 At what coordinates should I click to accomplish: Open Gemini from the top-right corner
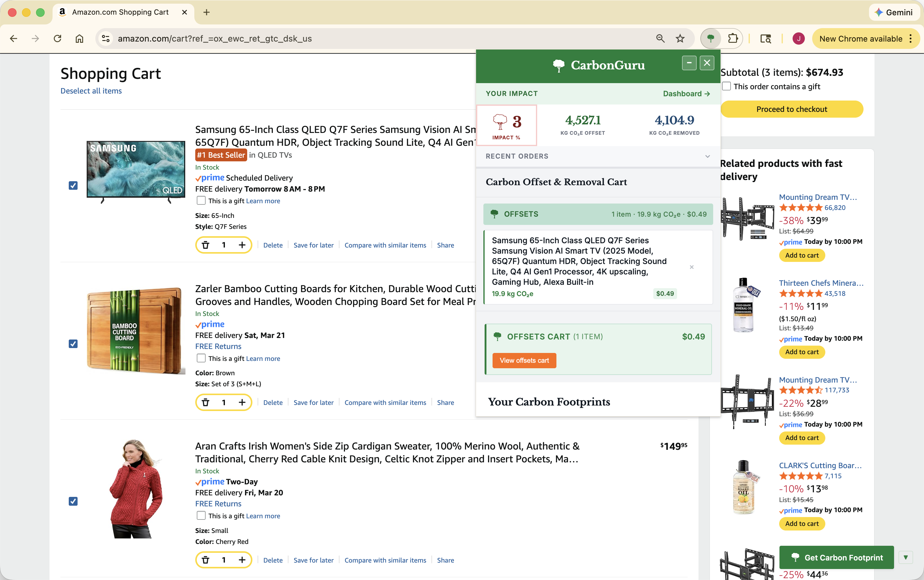(894, 12)
